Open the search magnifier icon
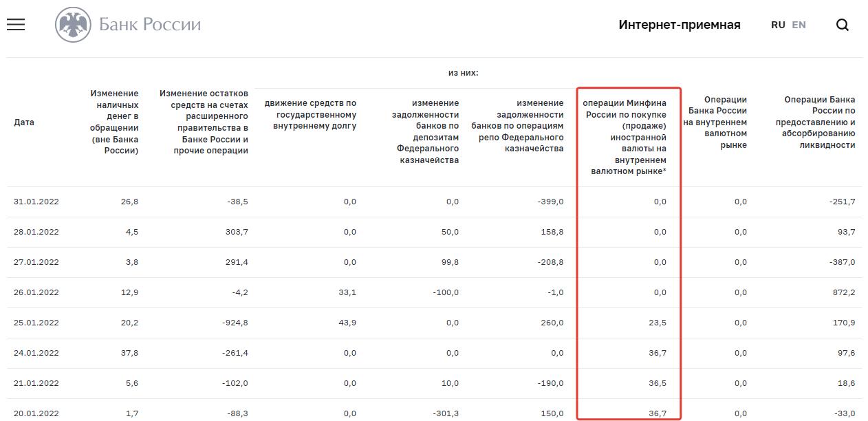This screenshot has height=421, width=868. (x=843, y=25)
